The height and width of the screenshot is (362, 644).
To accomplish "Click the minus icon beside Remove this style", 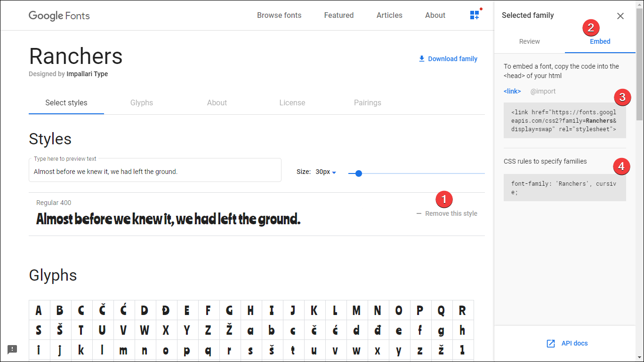I will (x=419, y=213).
